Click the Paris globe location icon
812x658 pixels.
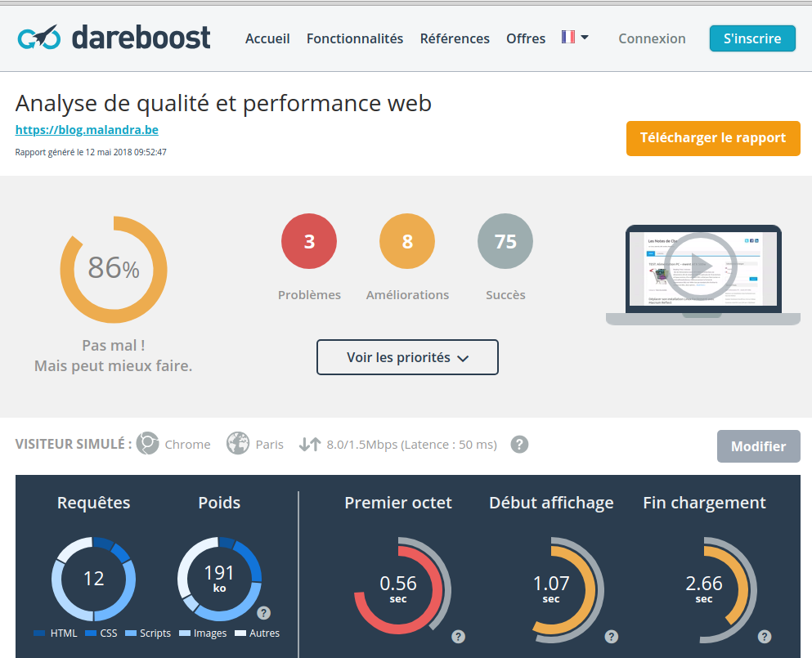238,444
